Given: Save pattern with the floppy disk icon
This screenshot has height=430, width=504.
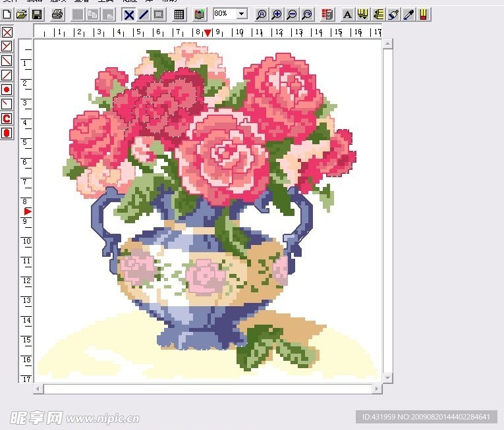Looking at the screenshot, I should [37, 14].
